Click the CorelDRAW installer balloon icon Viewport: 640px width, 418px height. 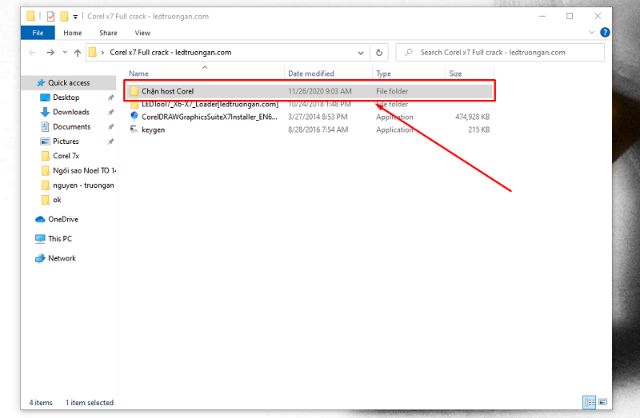point(134,116)
